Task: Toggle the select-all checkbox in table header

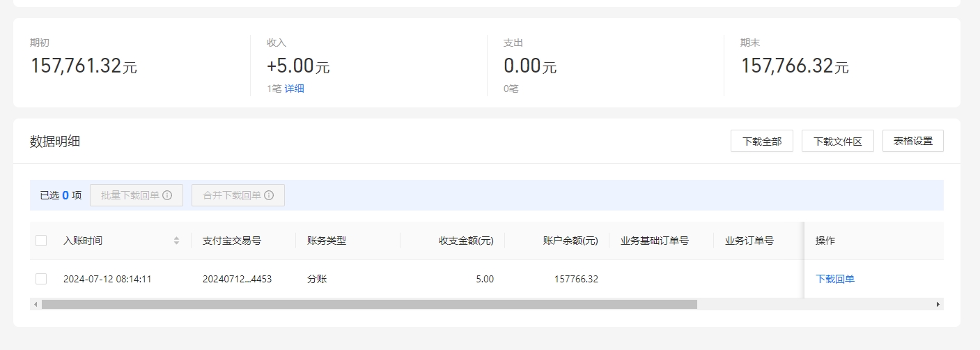Action: tap(41, 241)
